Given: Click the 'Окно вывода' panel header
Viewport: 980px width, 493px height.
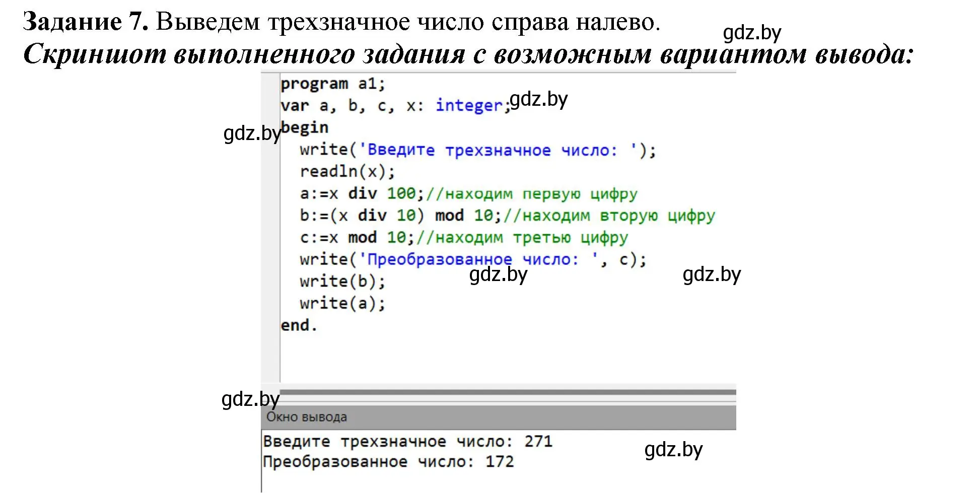Looking at the screenshot, I should click(x=499, y=417).
